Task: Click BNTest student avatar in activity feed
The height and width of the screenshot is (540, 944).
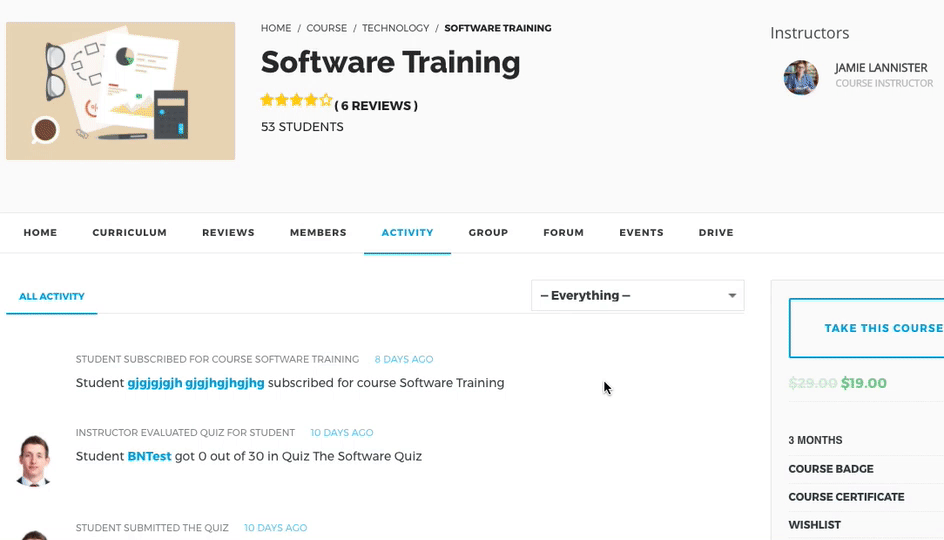Action: 35,459
